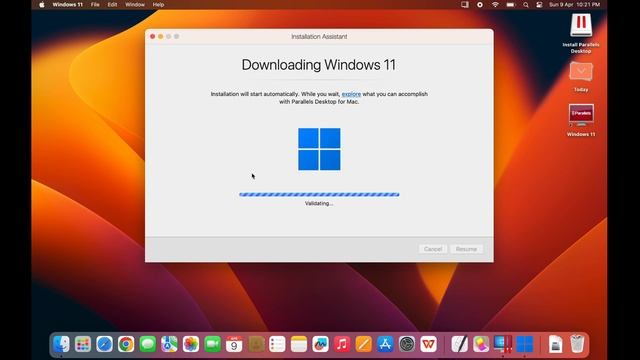Open the document stack in Dock
Image resolution: width=640 pixels, height=360 pixels.
(556, 344)
